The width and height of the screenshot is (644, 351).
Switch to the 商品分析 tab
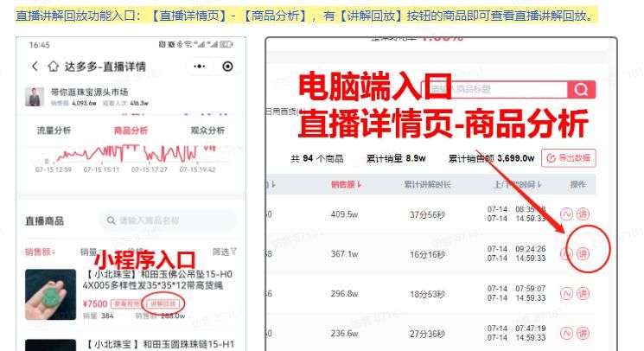click(x=131, y=131)
